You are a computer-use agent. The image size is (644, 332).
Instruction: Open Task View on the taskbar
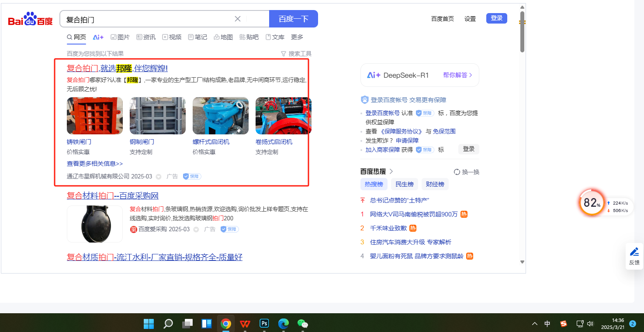(x=187, y=323)
